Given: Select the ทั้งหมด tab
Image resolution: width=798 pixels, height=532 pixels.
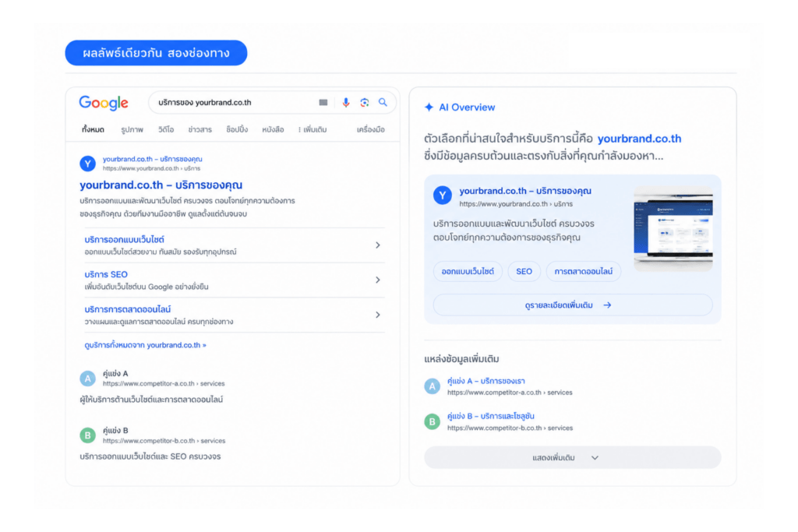Looking at the screenshot, I should tap(93, 130).
